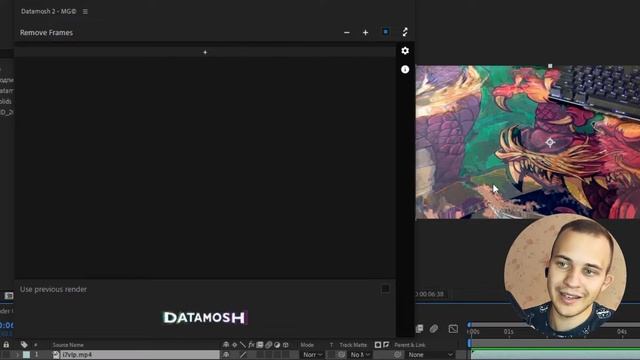
Task: Click the 04s mark on the time ruler
Action: point(622,331)
